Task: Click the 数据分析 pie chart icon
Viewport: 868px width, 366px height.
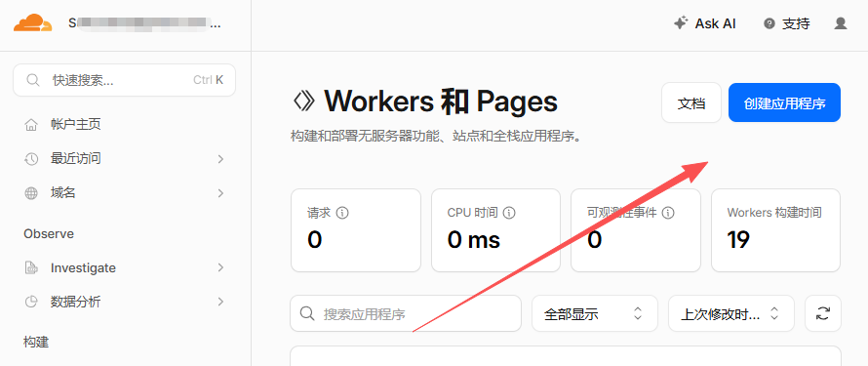Action: (31, 302)
